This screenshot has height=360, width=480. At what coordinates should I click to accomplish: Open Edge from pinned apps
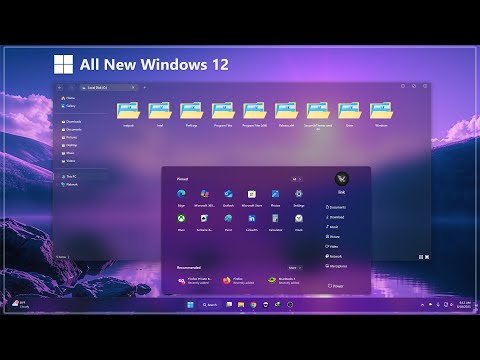point(181,194)
